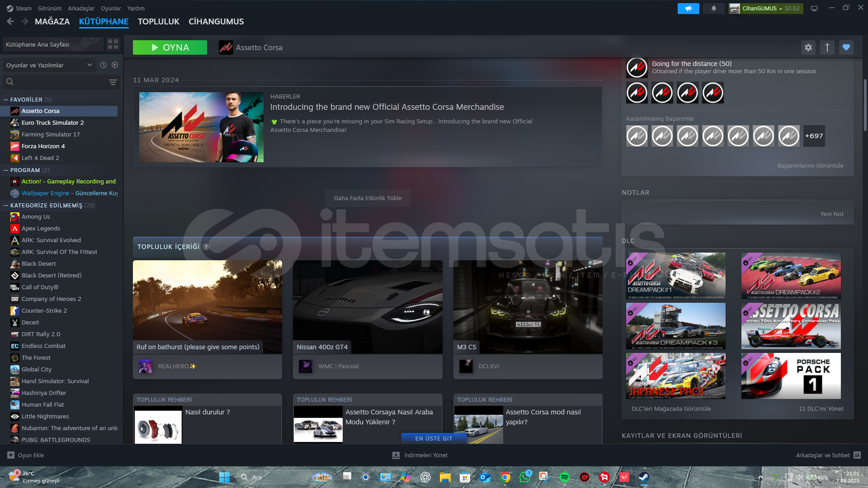Switch to Big Picture mode icon
The height and width of the screenshot is (488, 868).
tap(814, 9)
